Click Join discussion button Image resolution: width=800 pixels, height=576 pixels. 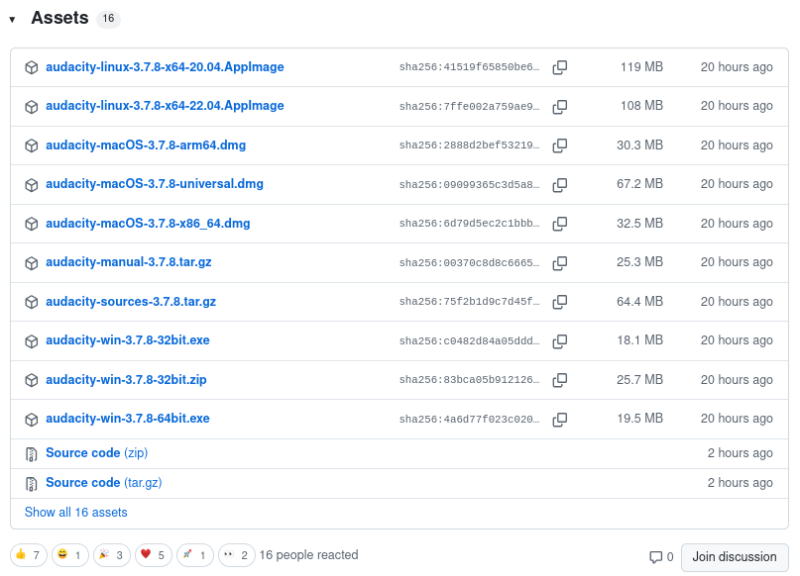pos(735,557)
